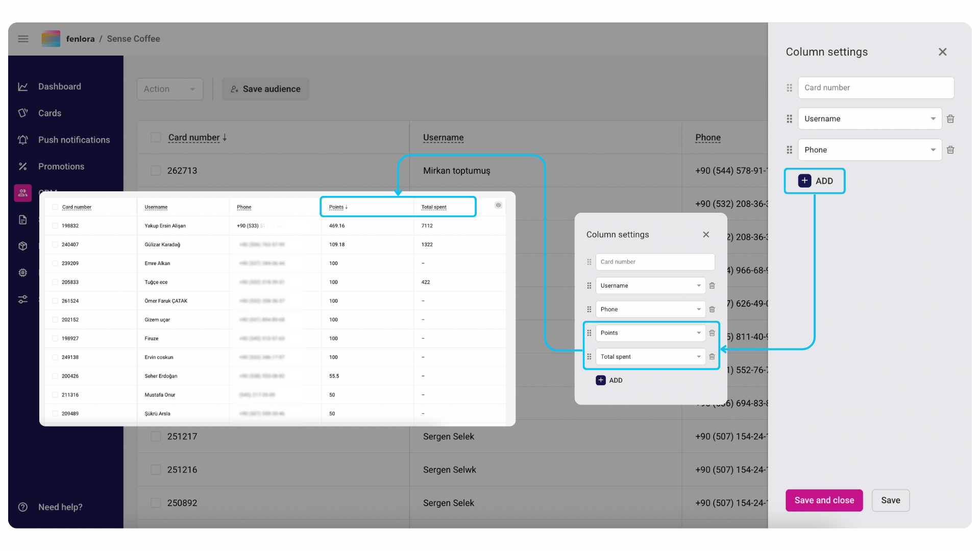
Task: Click the Save audience button
Action: pyautogui.click(x=265, y=89)
